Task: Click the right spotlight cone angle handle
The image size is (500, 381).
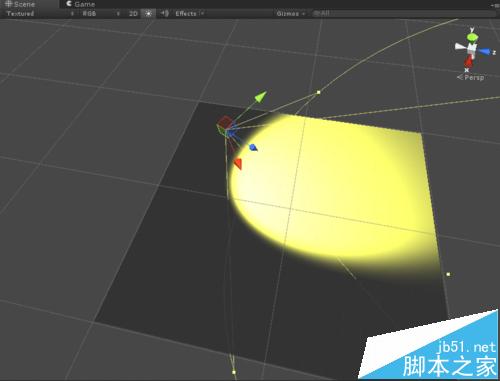Action: click(x=448, y=274)
